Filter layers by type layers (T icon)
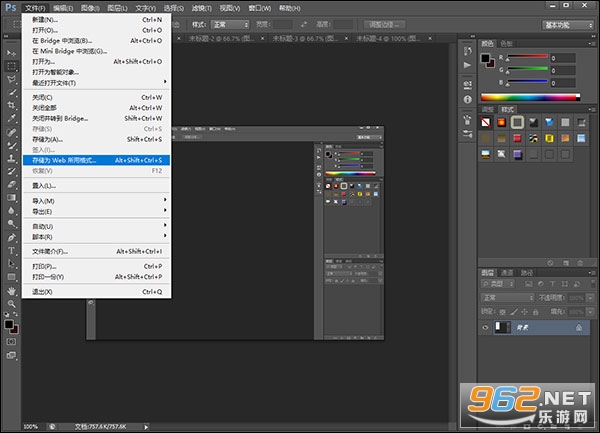This screenshot has width=600, height=433. 553,284
